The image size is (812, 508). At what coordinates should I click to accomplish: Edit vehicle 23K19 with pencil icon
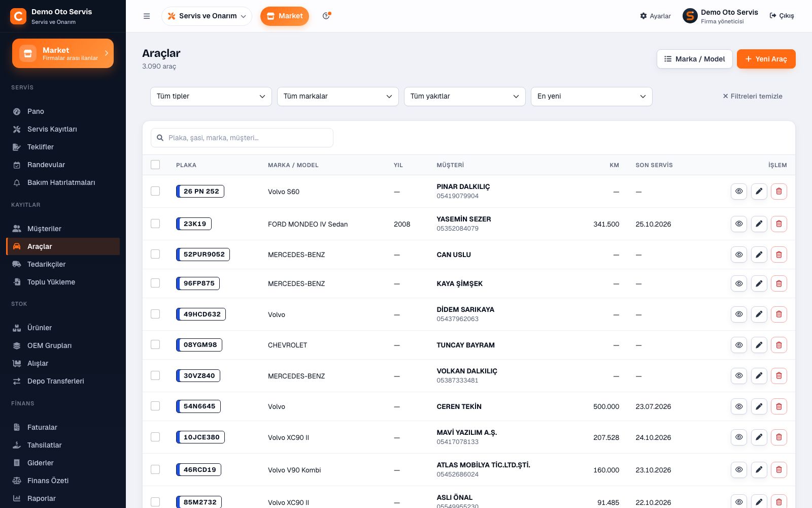coord(759,224)
